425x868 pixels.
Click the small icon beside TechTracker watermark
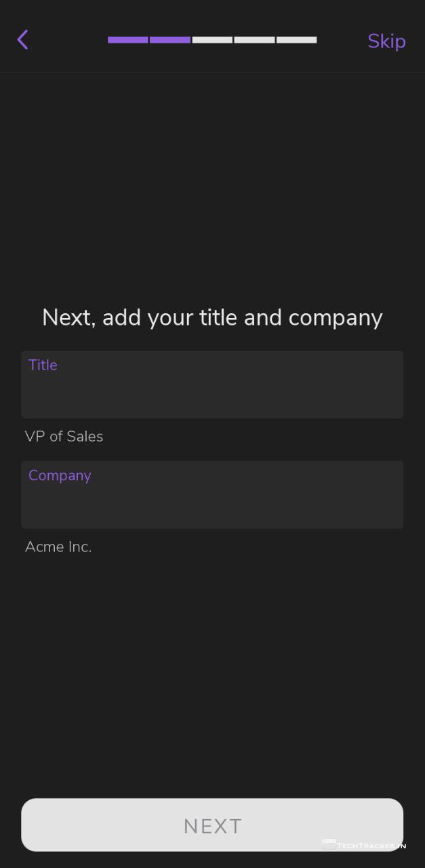point(329,845)
